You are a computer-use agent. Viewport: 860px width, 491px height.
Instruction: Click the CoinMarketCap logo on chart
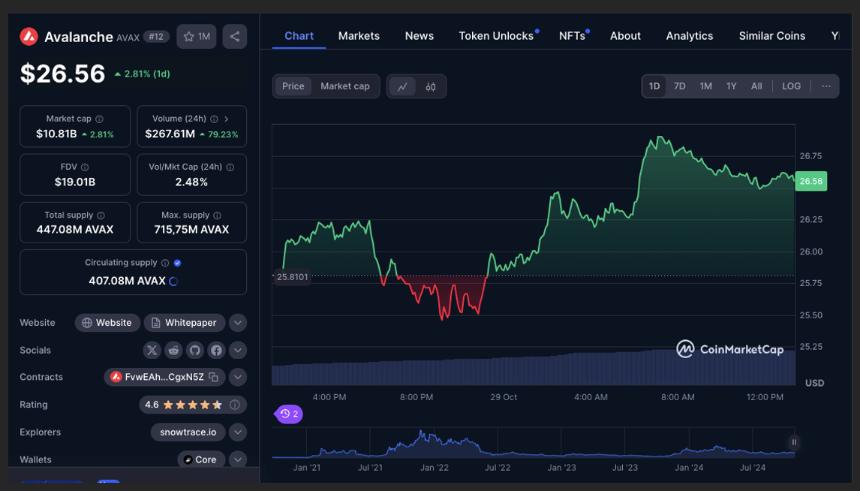coord(730,349)
